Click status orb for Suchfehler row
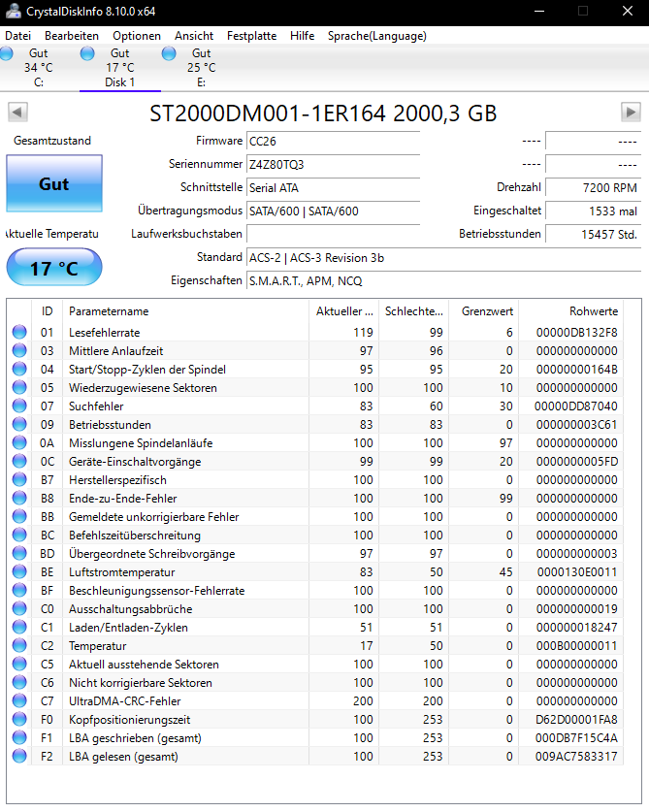The image size is (649, 812). 19,406
